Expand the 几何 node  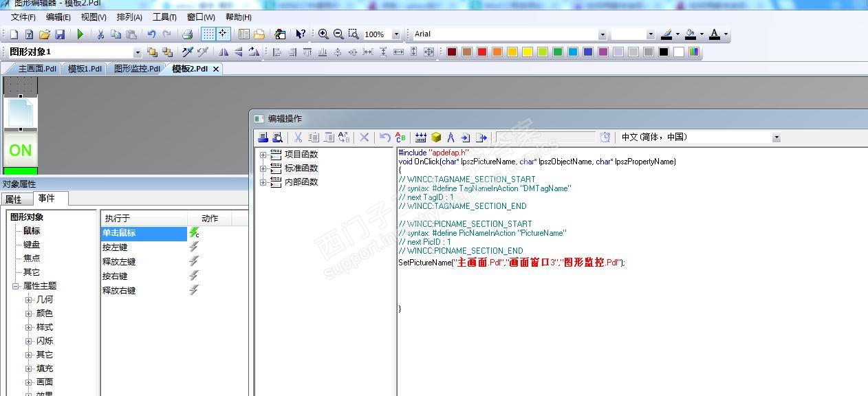[x=29, y=300]
